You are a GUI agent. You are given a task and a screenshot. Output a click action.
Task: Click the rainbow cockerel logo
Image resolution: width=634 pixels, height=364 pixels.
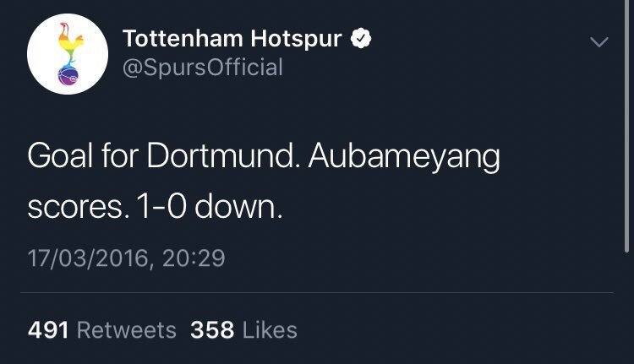(x=67, y=53)
